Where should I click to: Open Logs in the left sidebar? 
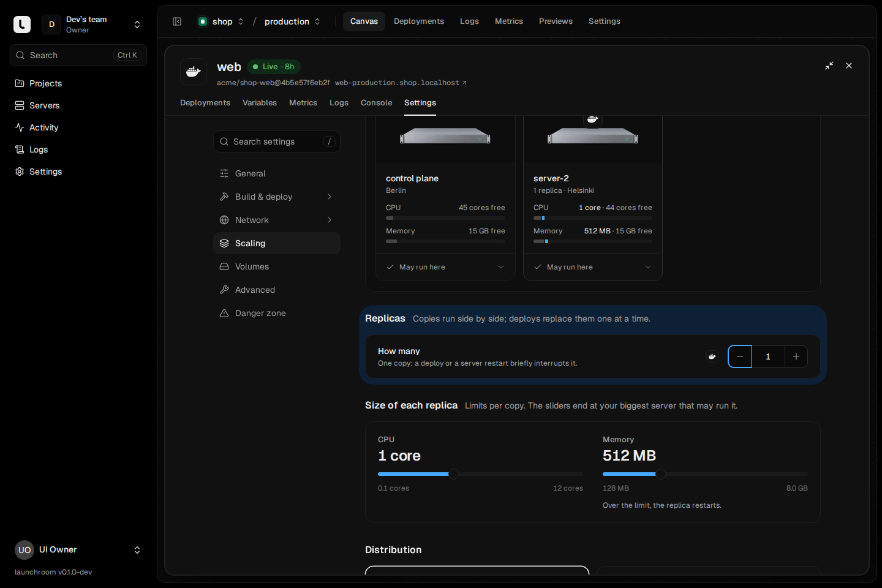(x=78, y=149)
